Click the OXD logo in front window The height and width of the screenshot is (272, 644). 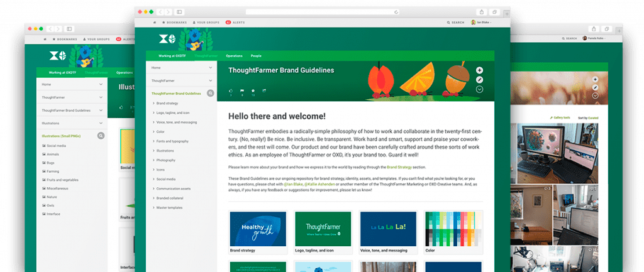(x=167, y=40)
